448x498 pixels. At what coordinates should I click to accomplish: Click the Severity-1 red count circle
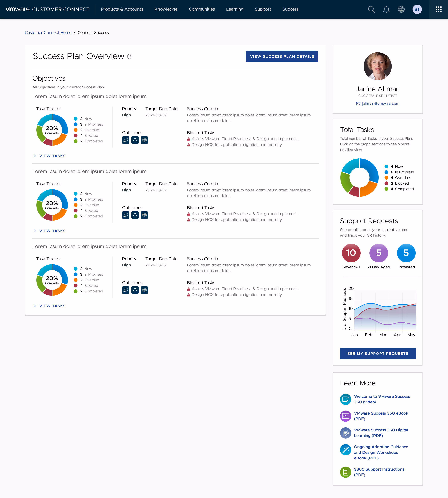tap(351, 253)
